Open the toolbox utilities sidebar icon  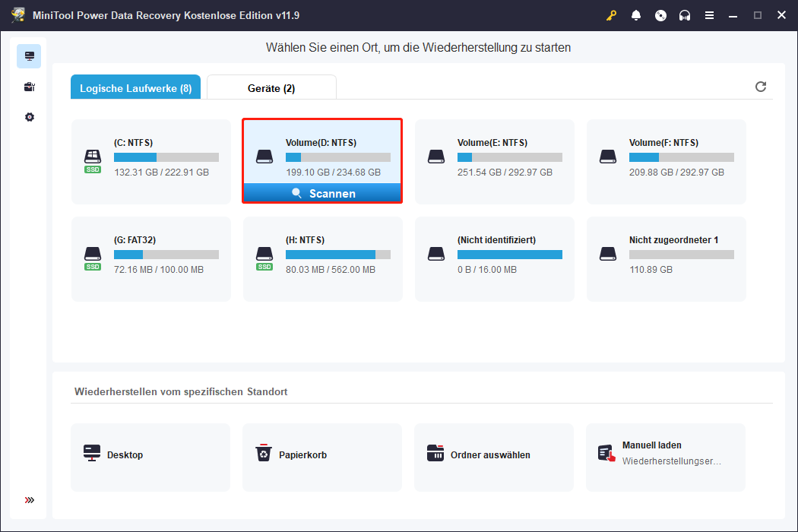click(x=30, y=87)
